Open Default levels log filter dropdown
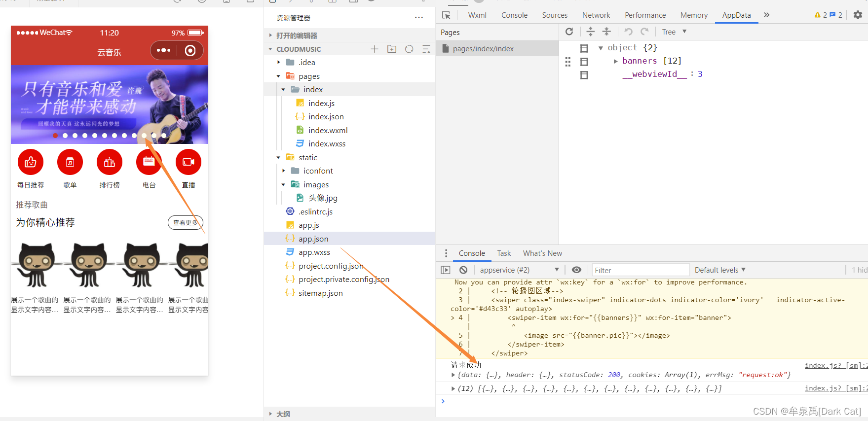Screen dimensions: 868x421 720,270
